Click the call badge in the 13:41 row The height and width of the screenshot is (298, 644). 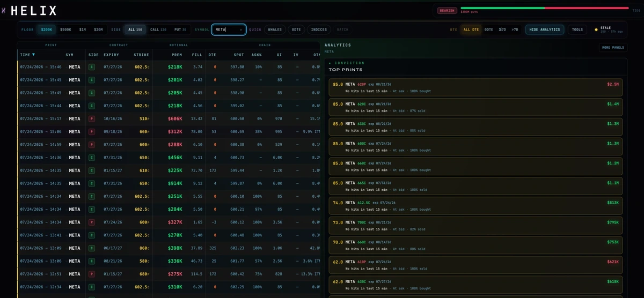tap(92, 235)
